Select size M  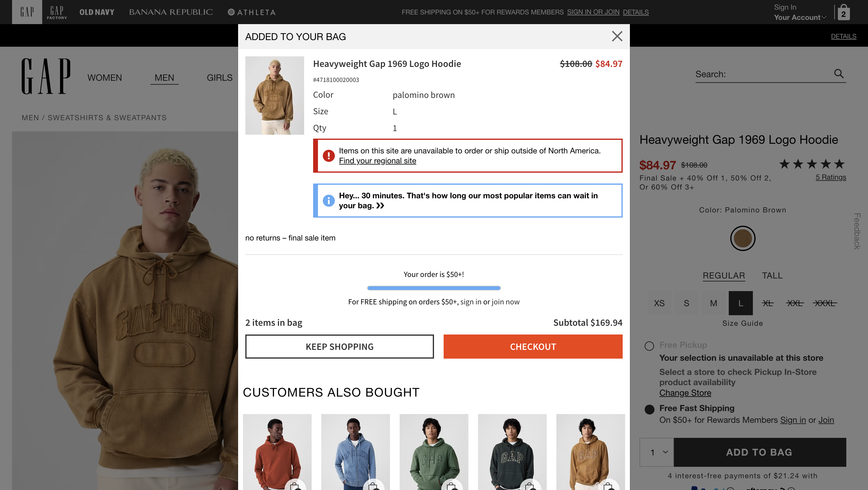tap(713, 303)
